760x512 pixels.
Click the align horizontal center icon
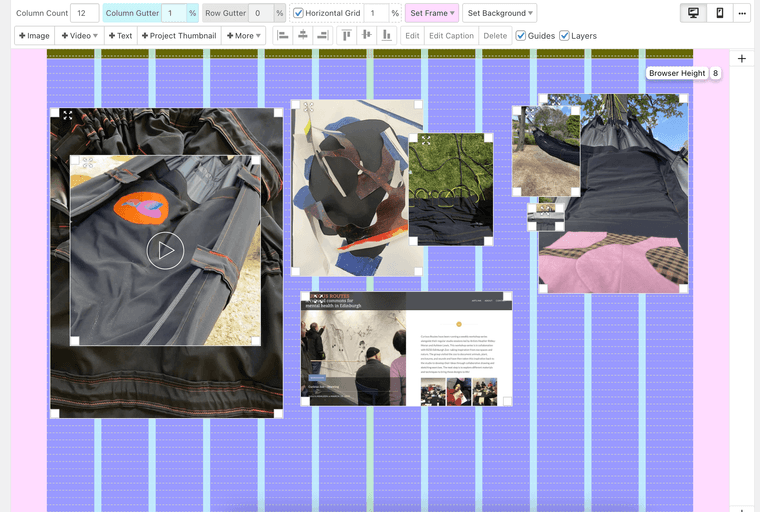(x=302, y=36)
